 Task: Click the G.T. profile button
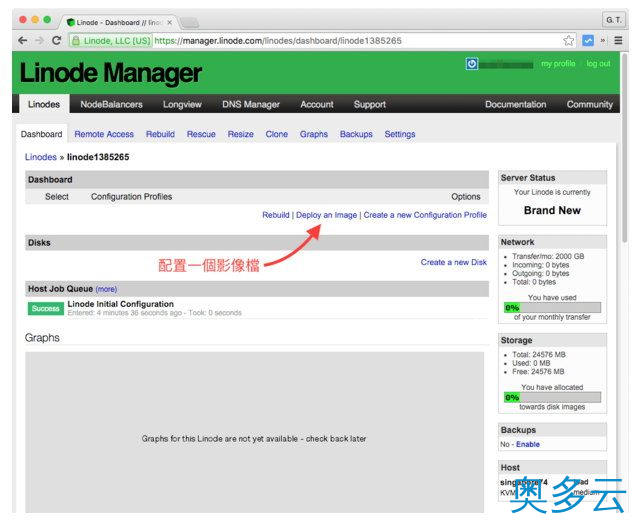613,19
